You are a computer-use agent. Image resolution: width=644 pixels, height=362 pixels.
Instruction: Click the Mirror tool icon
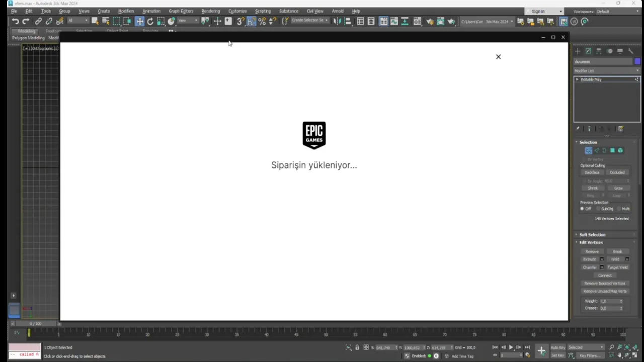[x=337, y=21]
